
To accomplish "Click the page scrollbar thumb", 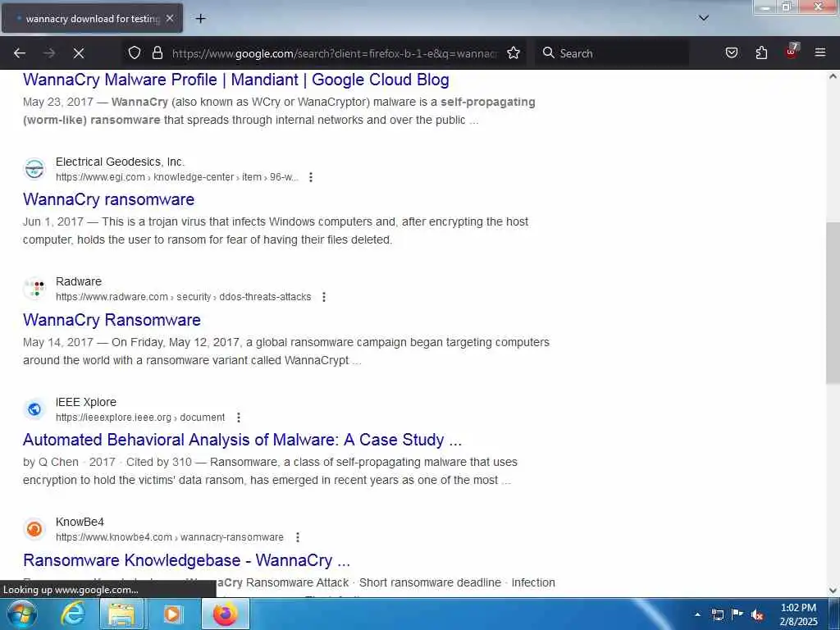I will (833, 303).
